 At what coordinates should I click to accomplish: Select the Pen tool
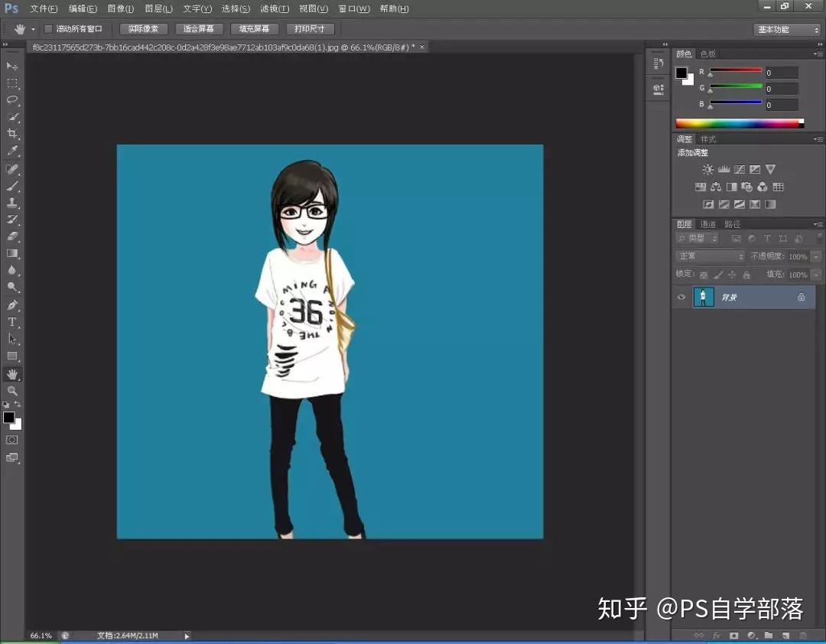pyautogui.click(x=12, y=305)
